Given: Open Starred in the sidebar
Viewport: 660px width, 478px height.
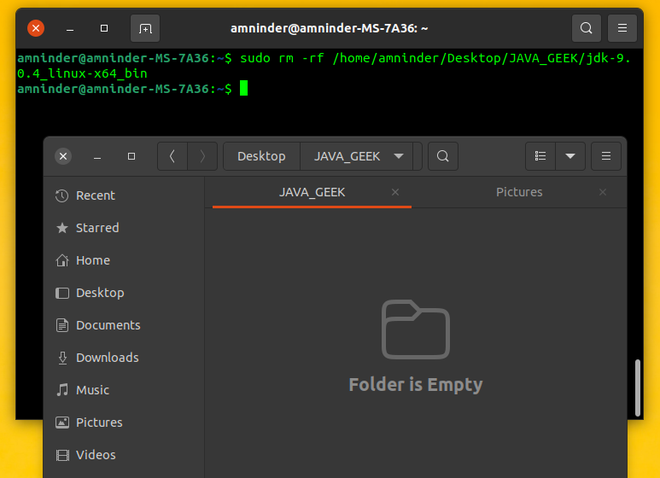Looking at the screenshot, I should tap(124, 228).
